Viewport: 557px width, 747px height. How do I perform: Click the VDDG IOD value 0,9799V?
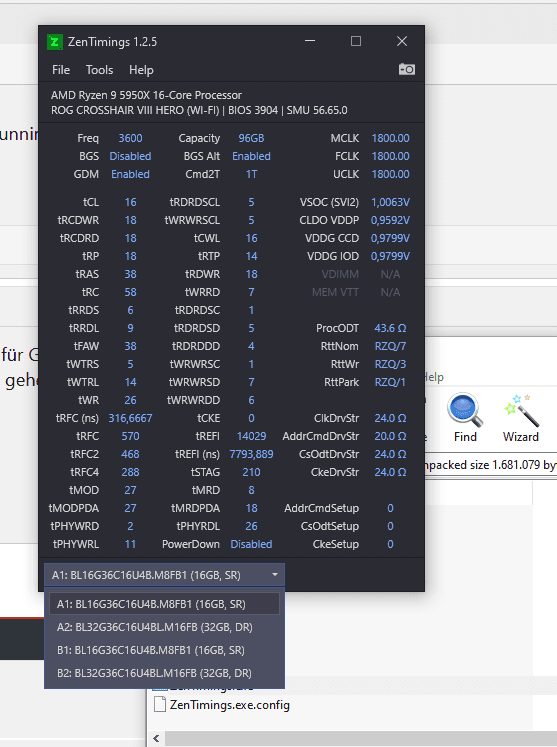tap(390, 257)
